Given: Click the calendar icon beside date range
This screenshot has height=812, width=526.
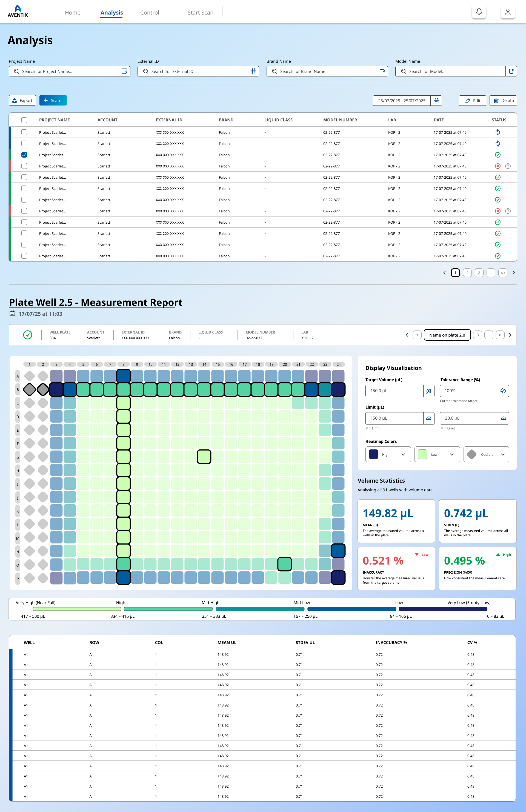Looking at the screenshot, I should [436, 101].
